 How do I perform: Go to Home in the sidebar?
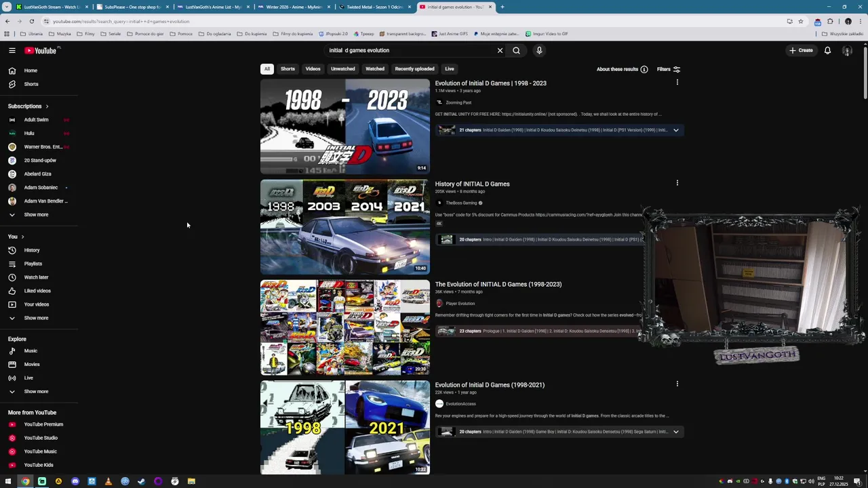coord(31,70)
